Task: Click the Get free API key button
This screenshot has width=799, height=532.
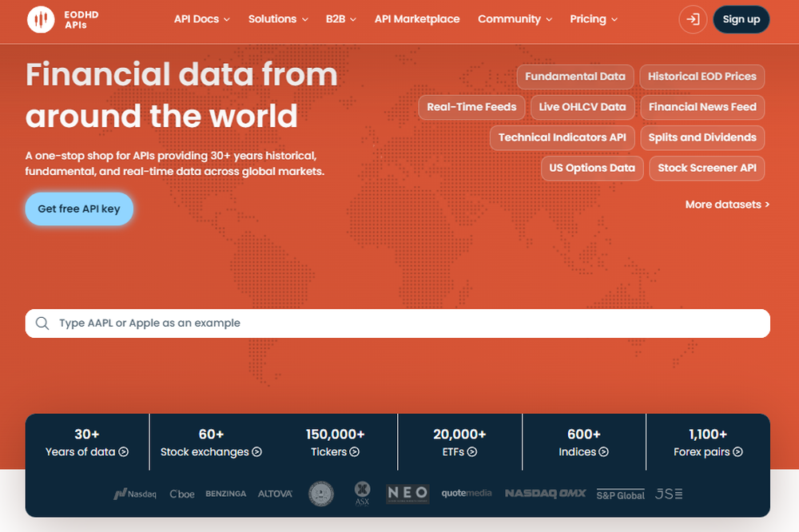Action: (x=79, y=208)
